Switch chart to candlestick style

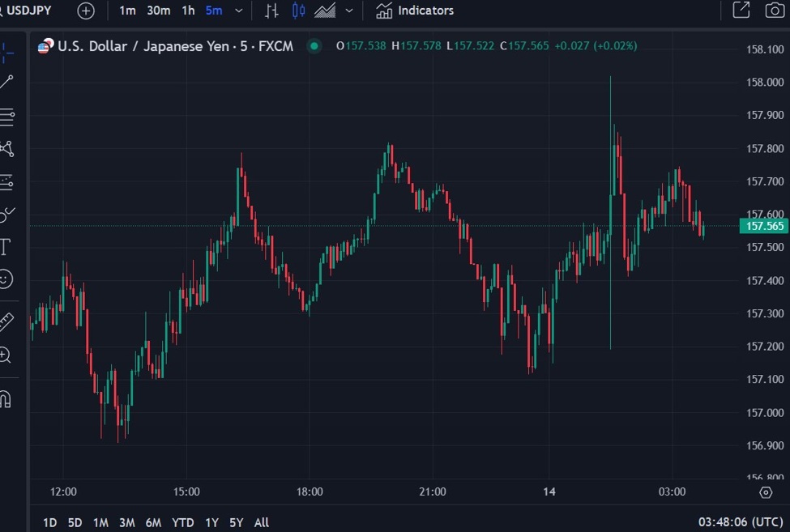point(298,11)
